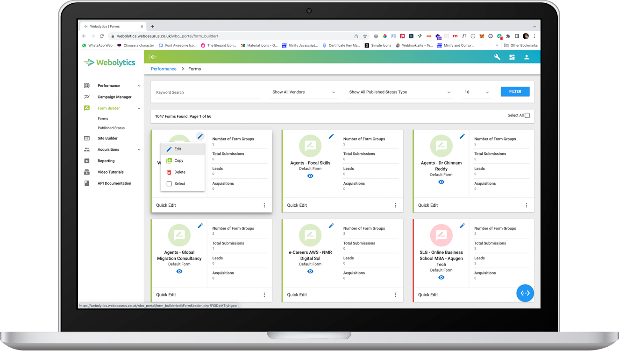Screen dimensions: 619x364
Task: Collapse the sidebar using the arrow icon
Action: pyautogui.click(x=153, y=57)
